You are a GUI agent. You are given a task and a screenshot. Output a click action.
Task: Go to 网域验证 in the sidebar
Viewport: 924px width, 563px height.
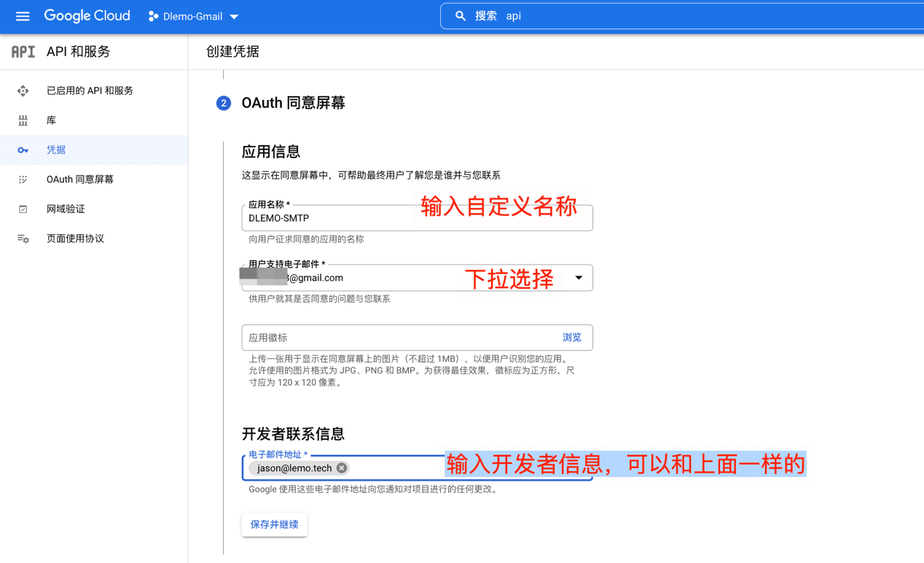tap(66, 209)
